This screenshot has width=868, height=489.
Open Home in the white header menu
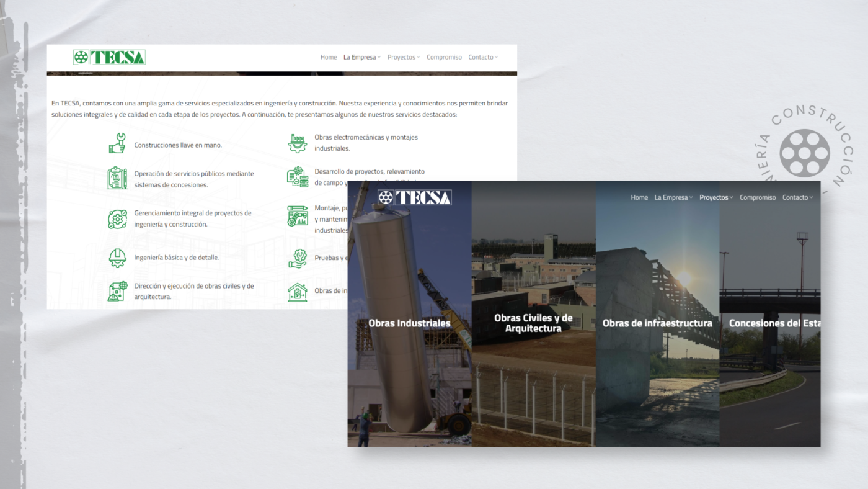[329, 57]
